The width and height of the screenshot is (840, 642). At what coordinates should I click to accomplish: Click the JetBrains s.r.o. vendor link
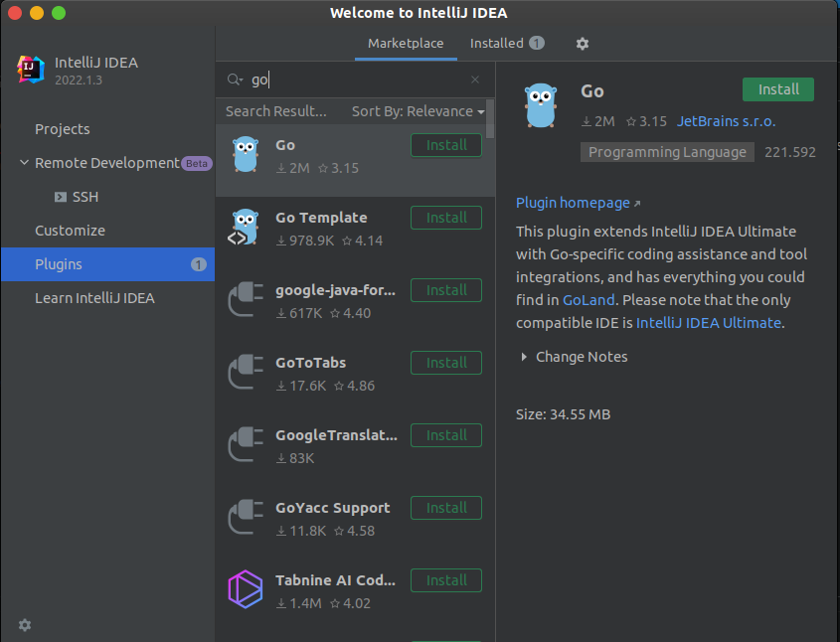point(726,121)
